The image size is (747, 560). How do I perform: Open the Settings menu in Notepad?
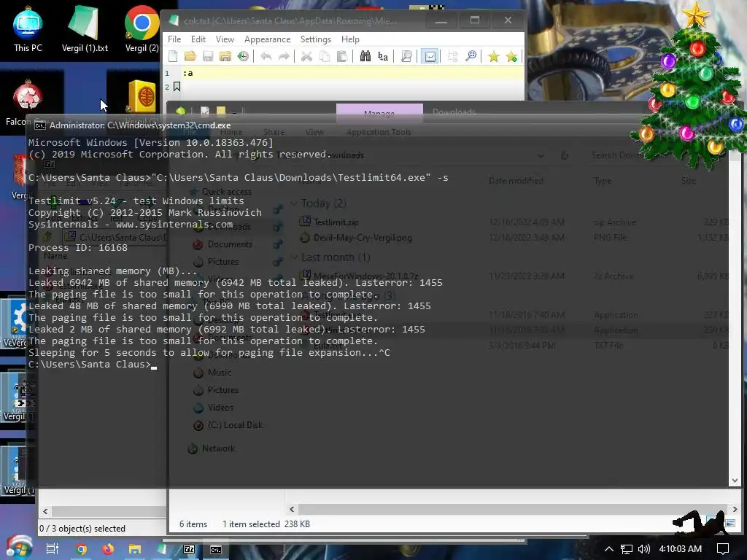click(x=315, y=39)
